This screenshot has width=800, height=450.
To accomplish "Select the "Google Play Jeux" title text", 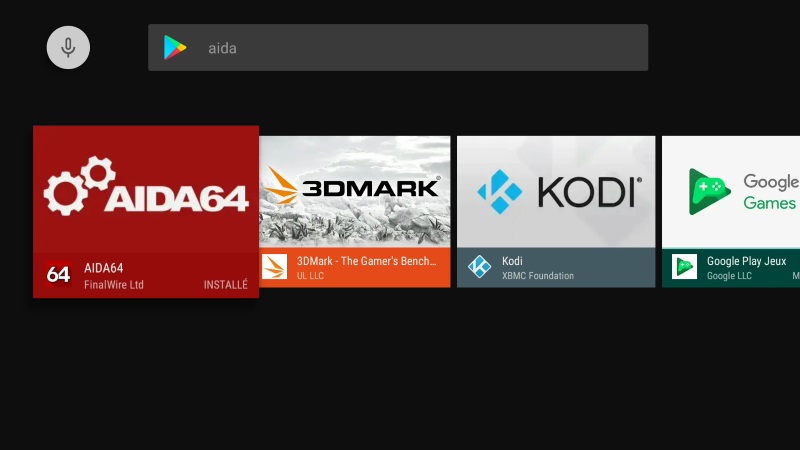I will pos(746,261).
